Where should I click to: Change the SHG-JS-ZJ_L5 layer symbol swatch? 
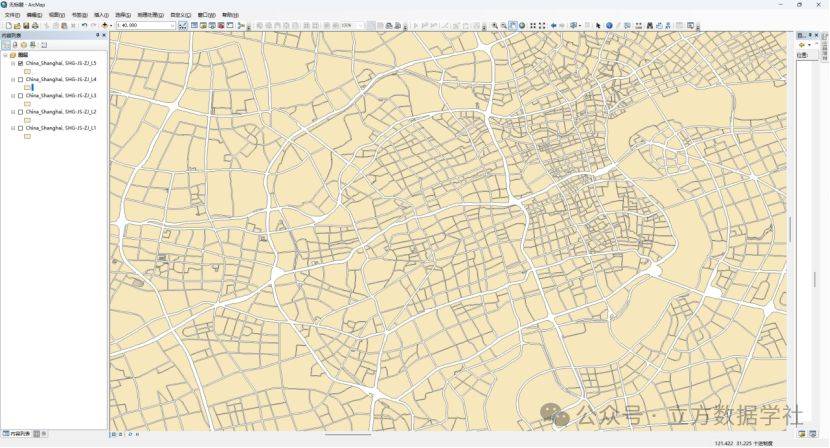[x=28, y=71]
